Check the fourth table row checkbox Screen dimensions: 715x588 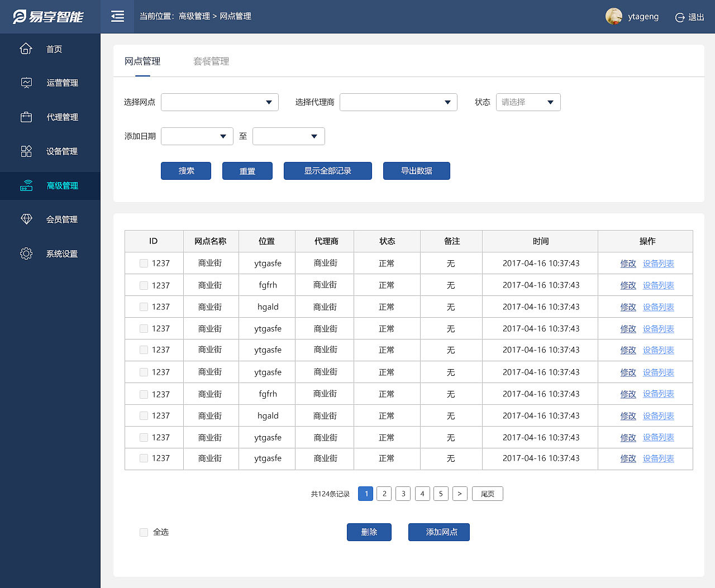tap(144, 328)
